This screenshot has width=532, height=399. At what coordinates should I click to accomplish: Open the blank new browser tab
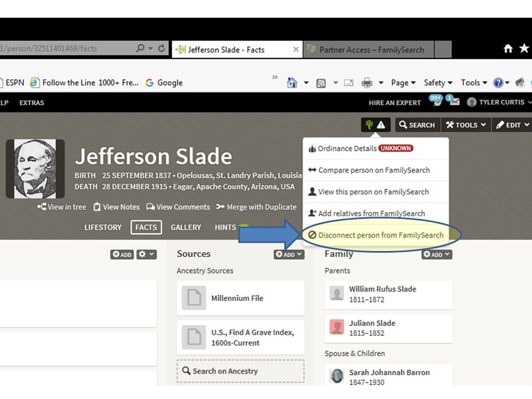[x=443, y=49]
